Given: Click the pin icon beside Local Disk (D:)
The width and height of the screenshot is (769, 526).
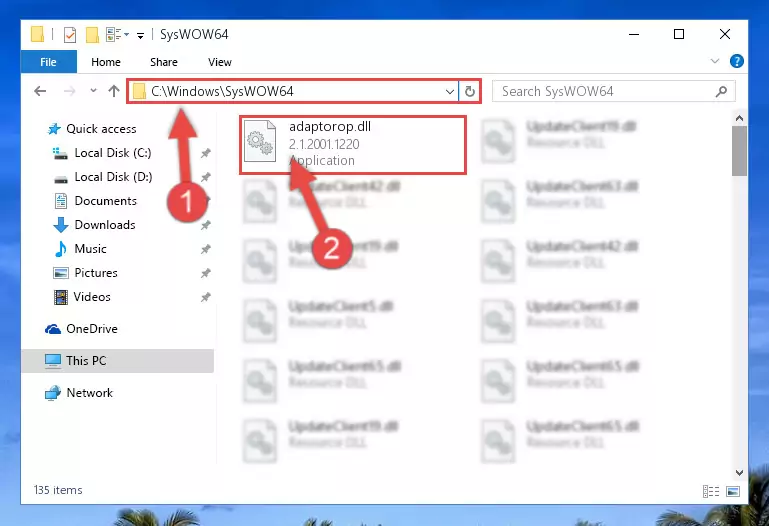Looking at the screenshot, I should click(205, 177).
